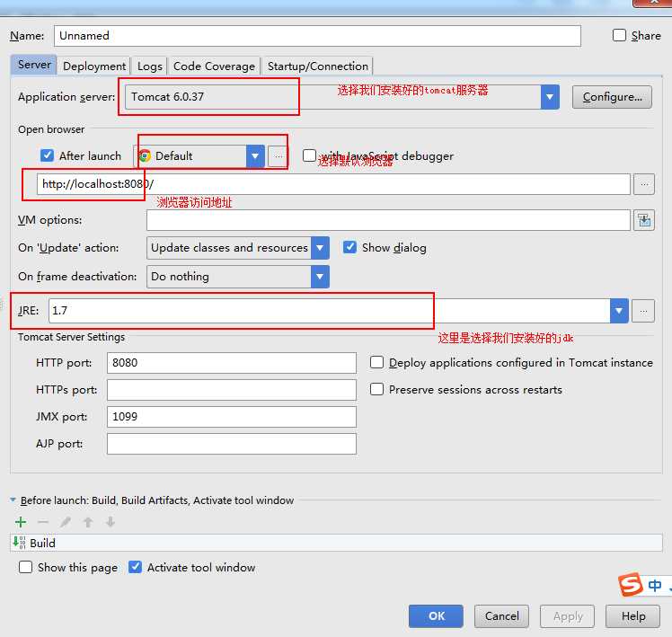Open the On frame deactivation dropdown
Image resolution: width=672 pixels, height=637 pixels.
tap(320, 277)
